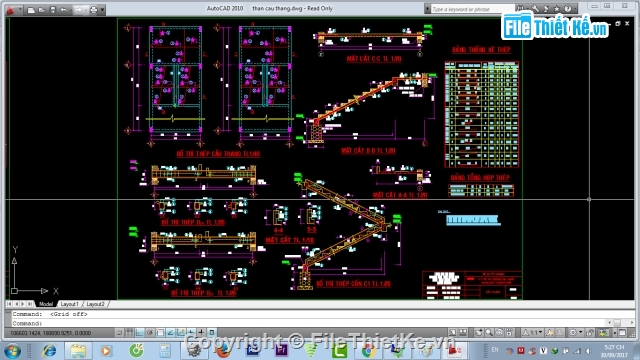Open the workspace switching gear dropdown
The width and height of the screenshot is (640, 360).
(x=576, y=333)
